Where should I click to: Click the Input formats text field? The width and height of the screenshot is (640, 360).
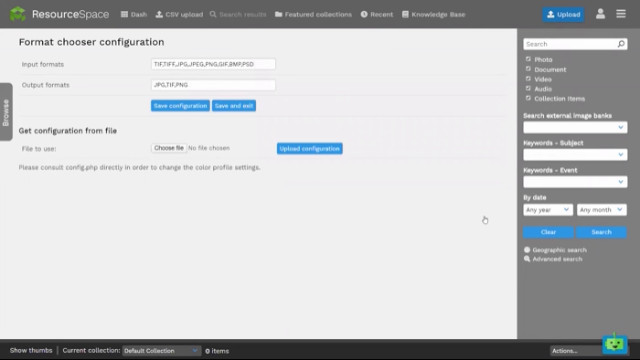(x=213, y=64)
